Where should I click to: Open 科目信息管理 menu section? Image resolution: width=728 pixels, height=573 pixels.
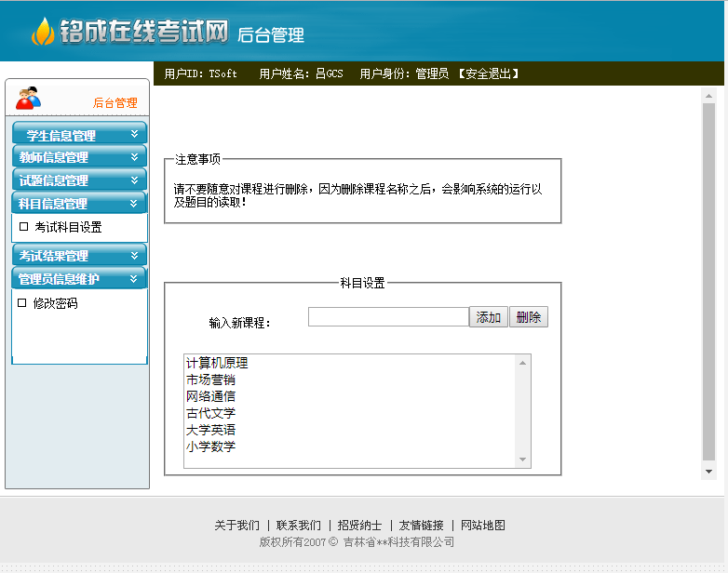tap(79, 203)
